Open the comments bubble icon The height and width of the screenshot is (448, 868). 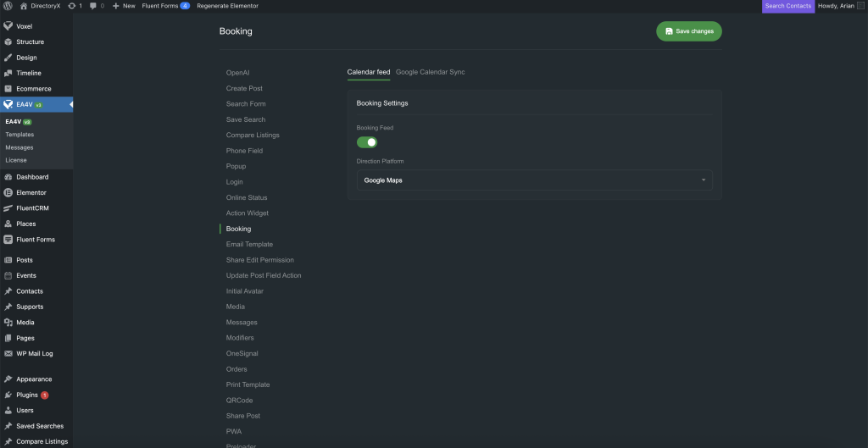coord(92,6)
